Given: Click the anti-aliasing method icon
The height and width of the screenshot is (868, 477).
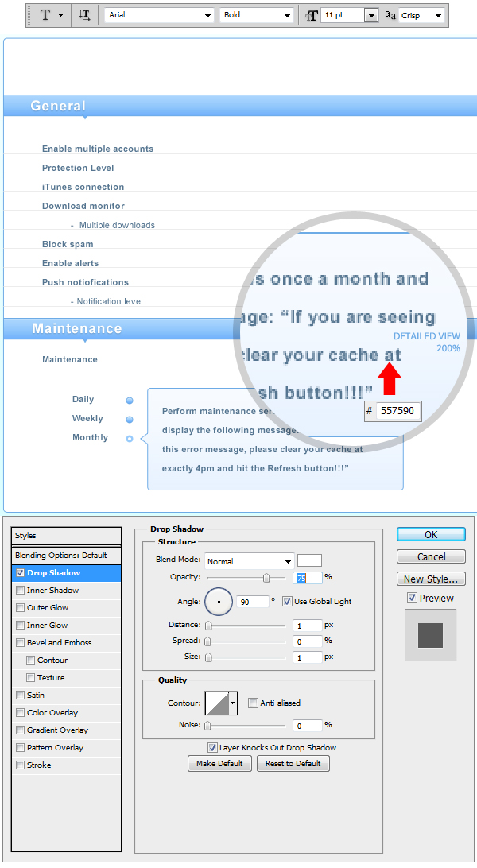Looking at the screenshot, I should (390, 15).
